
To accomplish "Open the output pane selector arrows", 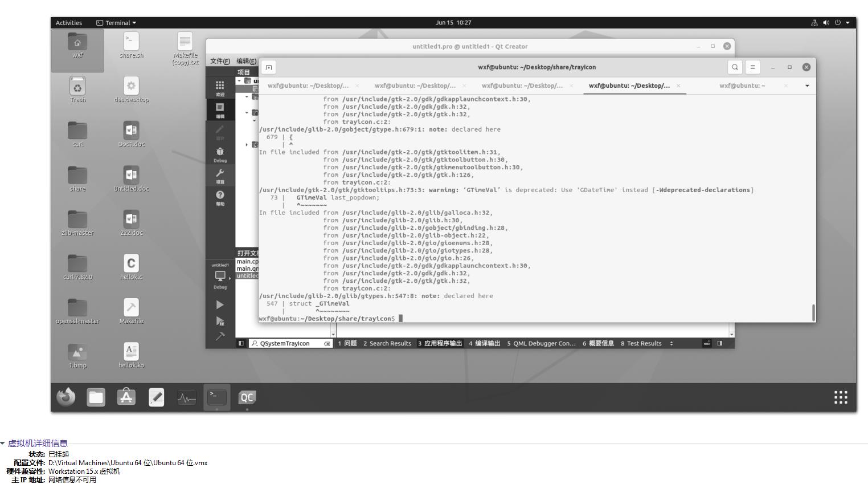I will [672, 343].
